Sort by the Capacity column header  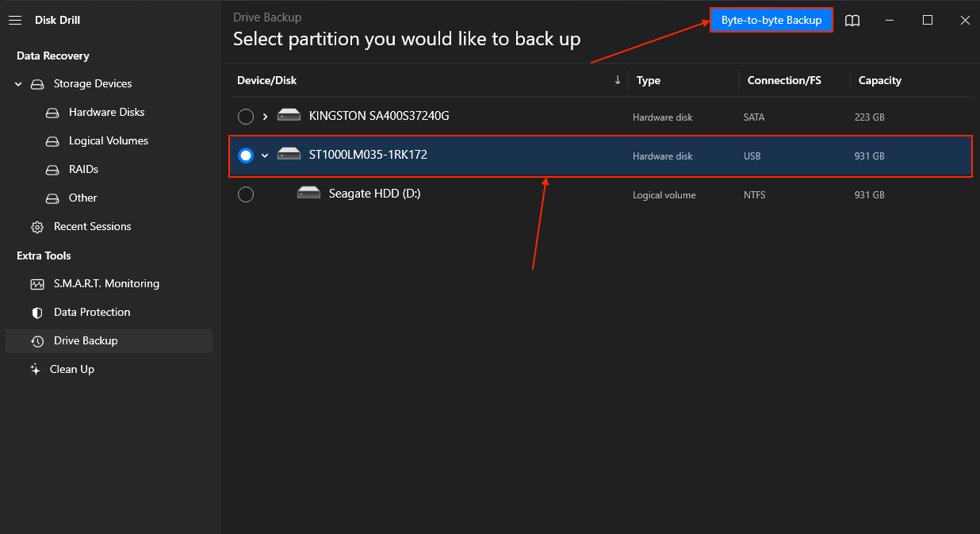point(879,80)
